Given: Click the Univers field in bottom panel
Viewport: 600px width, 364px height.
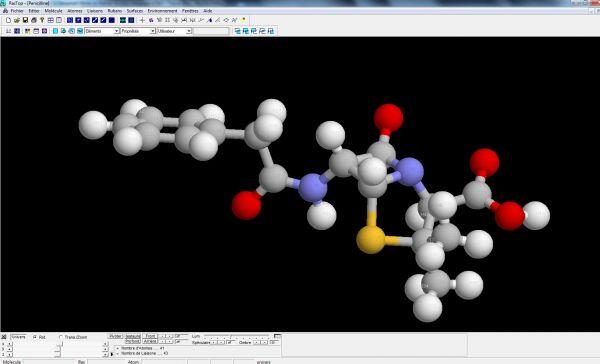Looking at the screenshot, I should [18, 337].
